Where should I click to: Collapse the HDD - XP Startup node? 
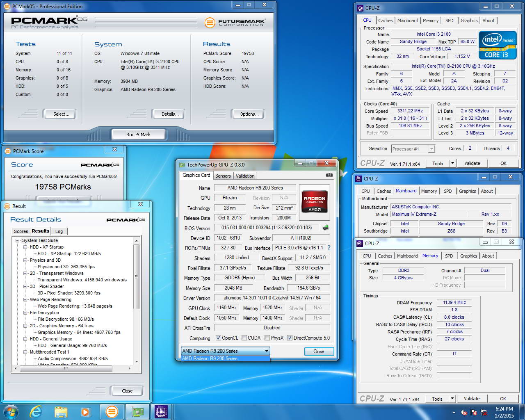pos(25,247)
